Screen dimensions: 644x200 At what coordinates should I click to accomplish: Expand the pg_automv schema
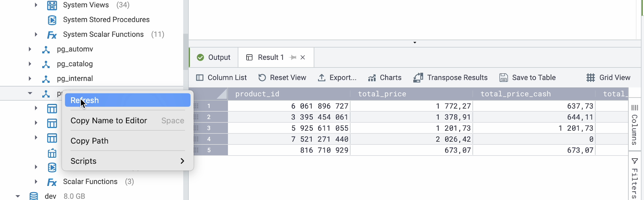[30, 49]
